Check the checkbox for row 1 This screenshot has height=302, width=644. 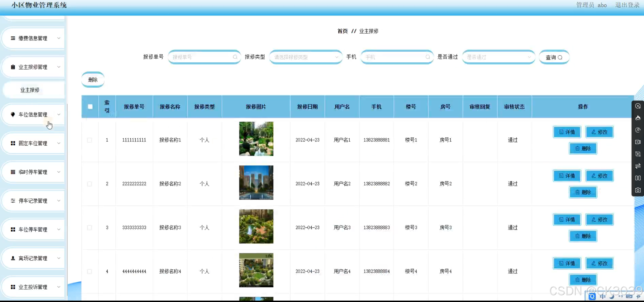coord(89,140)
